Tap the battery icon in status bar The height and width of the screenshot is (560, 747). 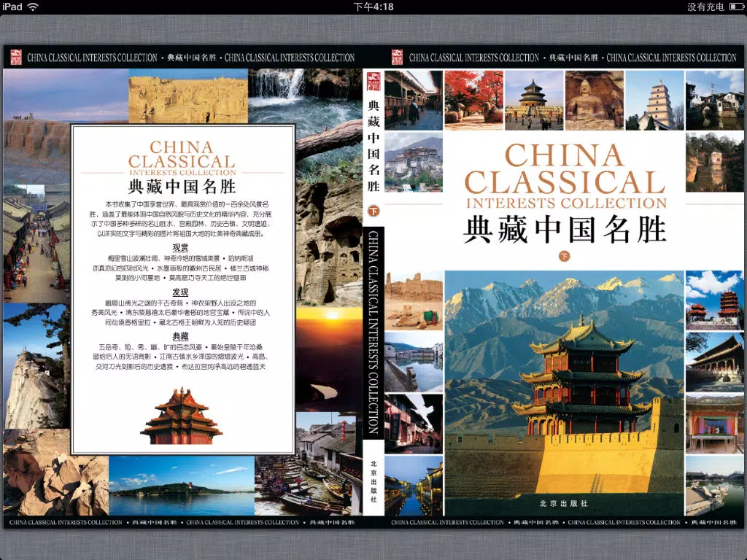736,7
